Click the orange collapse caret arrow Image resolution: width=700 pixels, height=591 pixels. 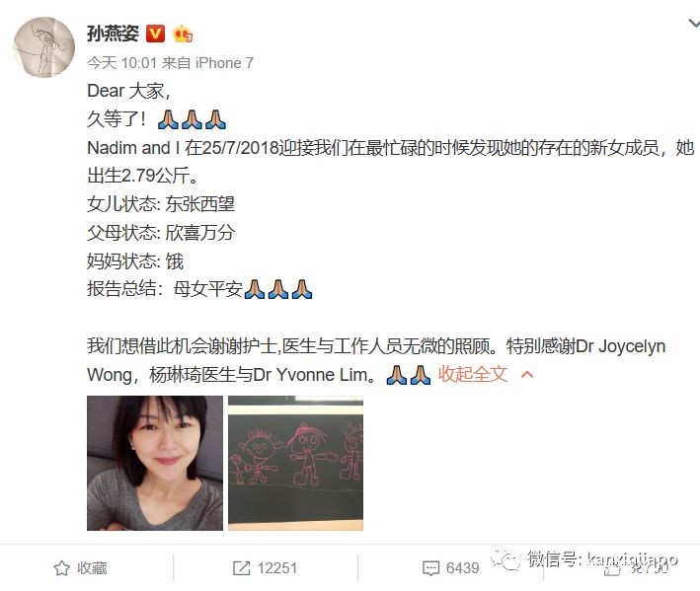(x=527, y=374)
